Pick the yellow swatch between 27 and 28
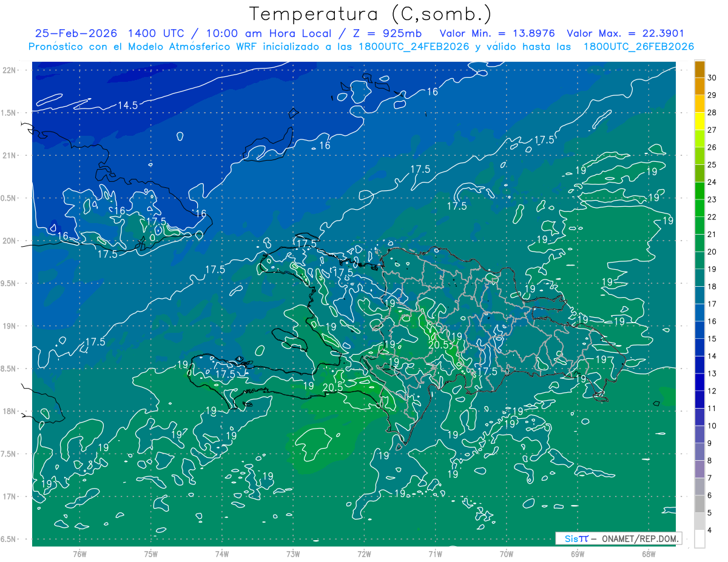Screen dimensions: 728x562 point(699,121)
